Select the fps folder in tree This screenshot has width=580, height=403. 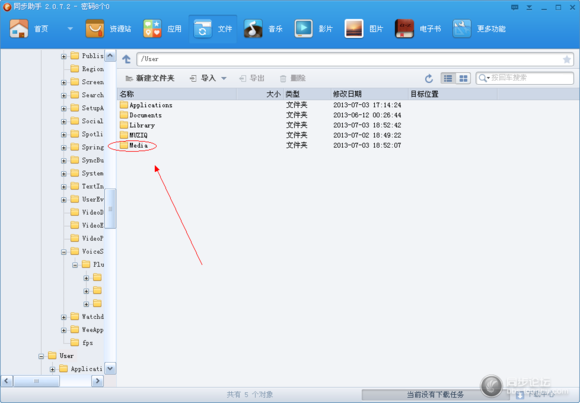82,343
